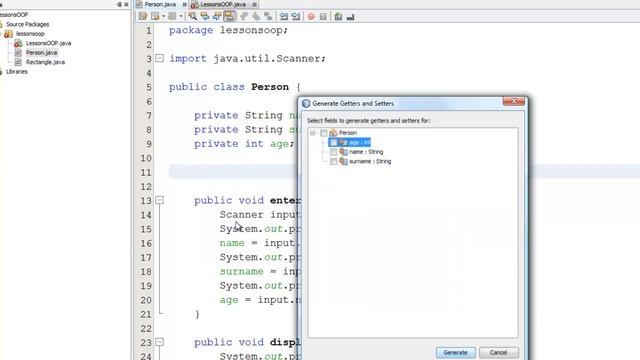Start macro recording with red circle icon
The image size is (640, 360).
[x=311, y=16]
